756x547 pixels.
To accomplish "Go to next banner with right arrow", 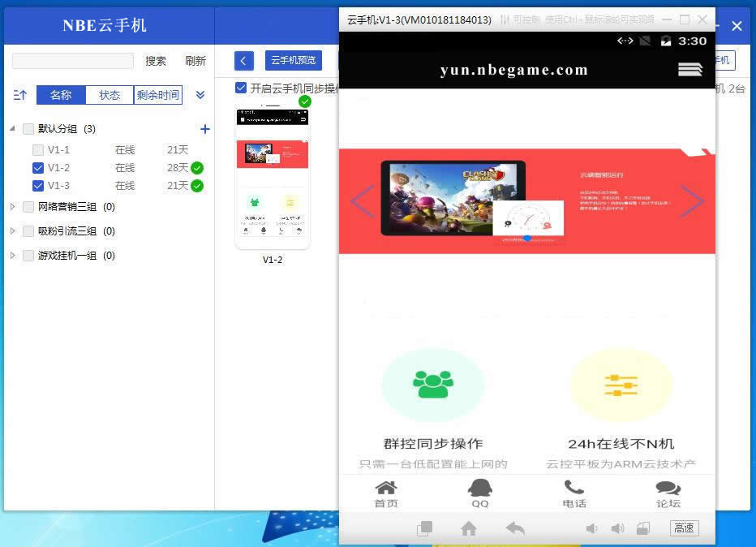I will 692,200.
